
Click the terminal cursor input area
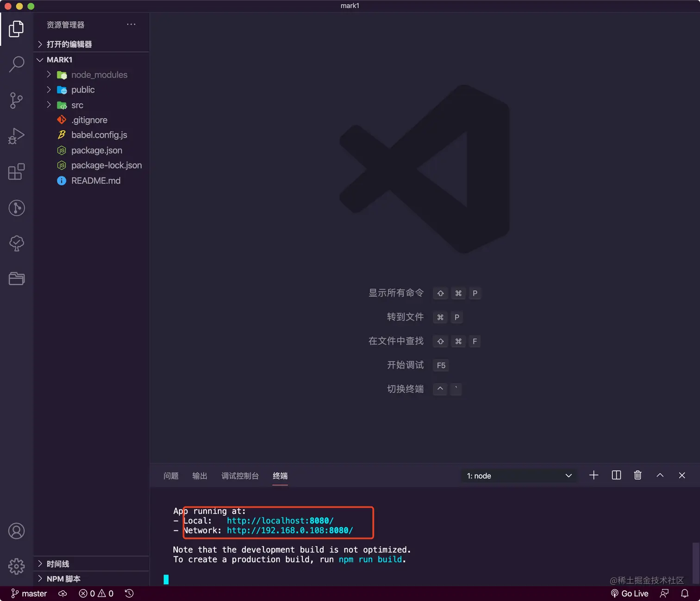(166, 579)
